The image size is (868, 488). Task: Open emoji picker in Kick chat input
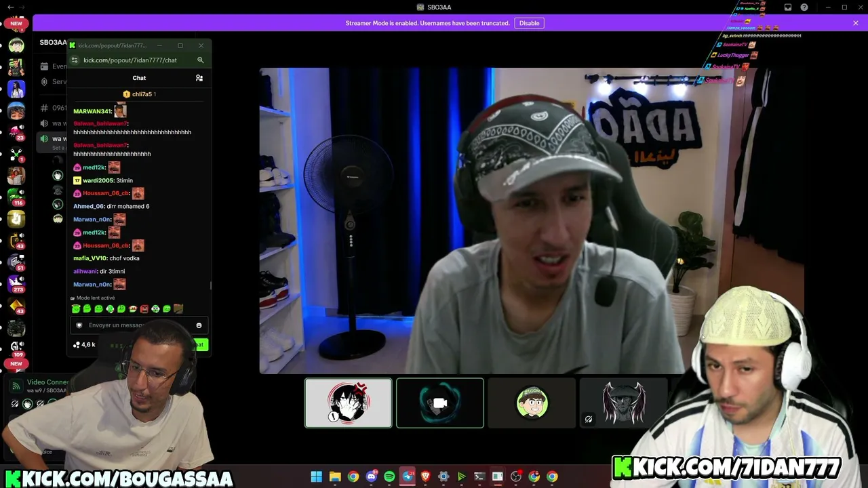199,325
